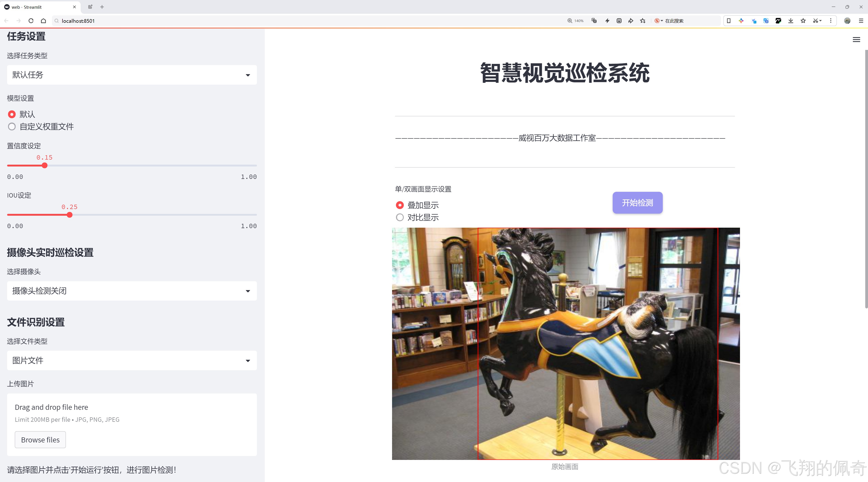Minimize the browser window
This screenshot has width=868, height=482.
point(833,7)
